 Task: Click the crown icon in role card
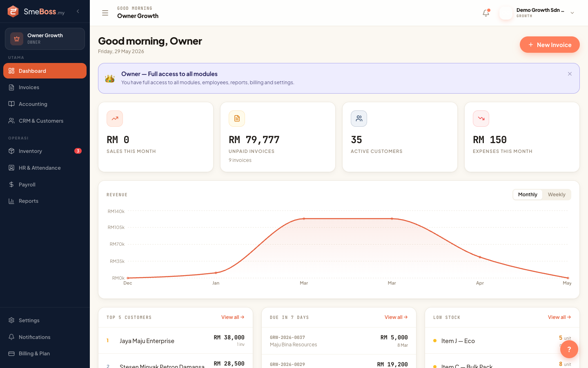click(17, 39)
